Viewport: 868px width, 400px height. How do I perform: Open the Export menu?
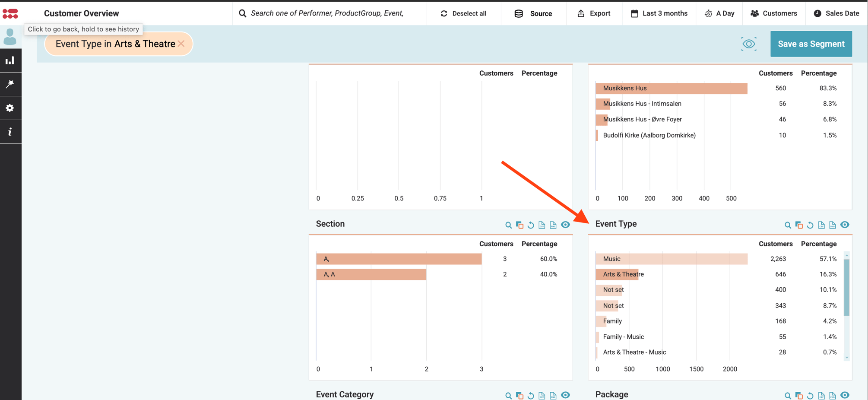594,13
